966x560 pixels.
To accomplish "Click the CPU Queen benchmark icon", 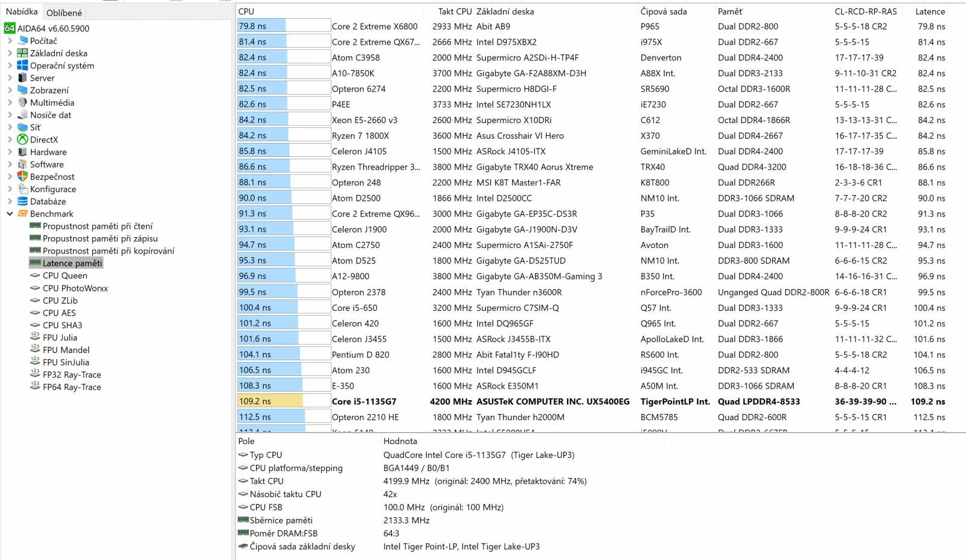I will (35, 275).
